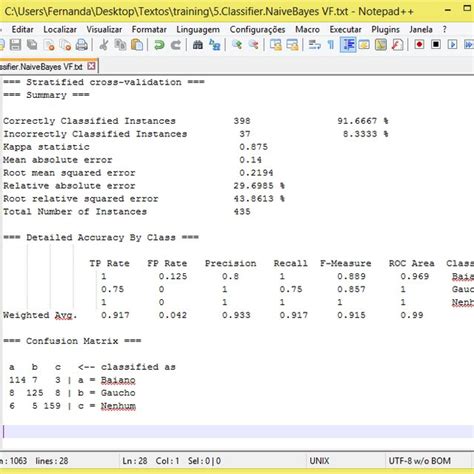Viewport: 474px width, 474px height.
Task: Toggle synchronized horizontal scrolling icon
Action: 292,45
